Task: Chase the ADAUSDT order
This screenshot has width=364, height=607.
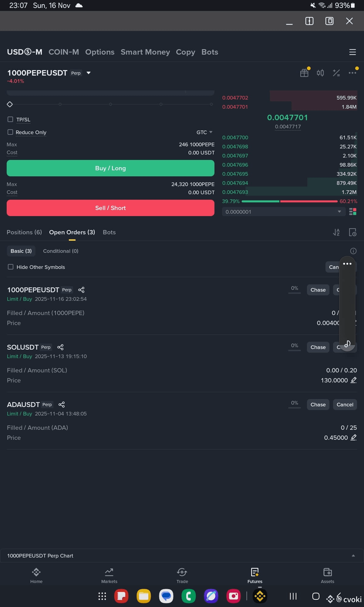Action: tap(318, 405)
